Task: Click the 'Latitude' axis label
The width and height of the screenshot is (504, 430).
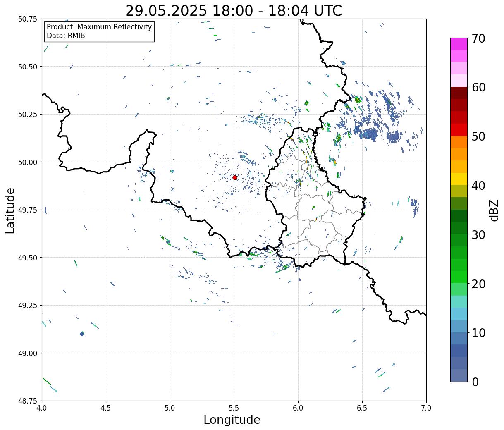Action: point(10,210)
